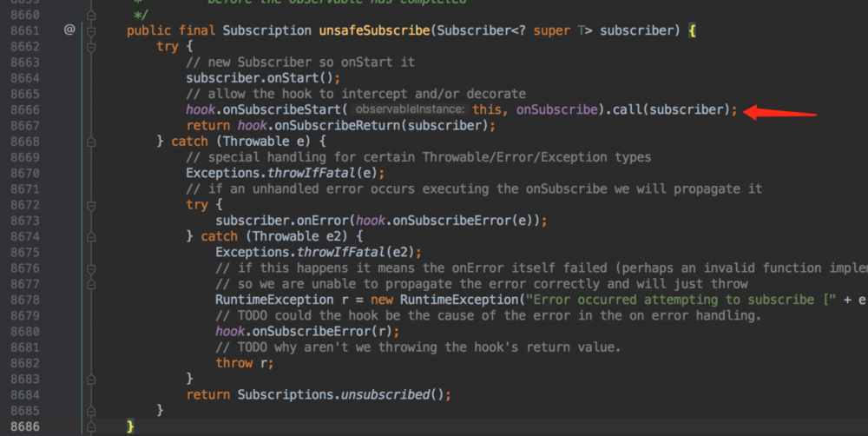The image size is (868, 436).
Task: Click "RuntimeException r" declaration on line 8678
Action: coord(282,300)
